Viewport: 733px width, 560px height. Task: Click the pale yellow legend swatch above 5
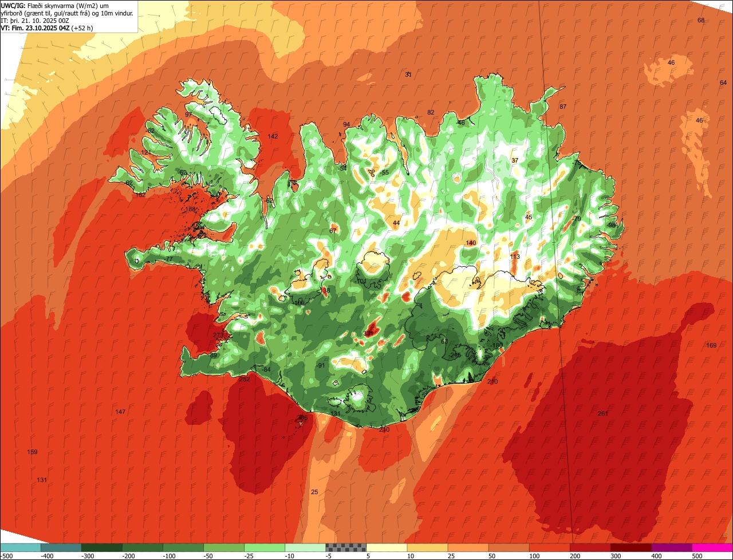point(387,547)
